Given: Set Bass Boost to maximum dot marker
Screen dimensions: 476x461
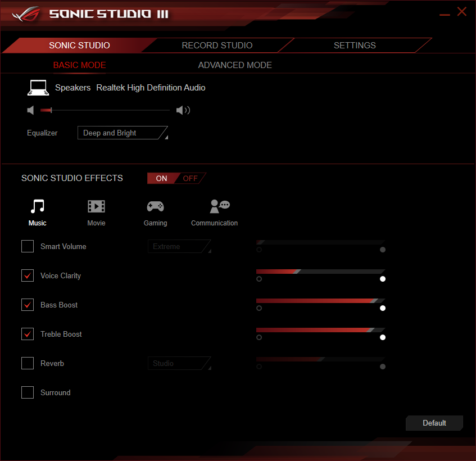Looking at the screenshot, I should [x=383, y=308].
